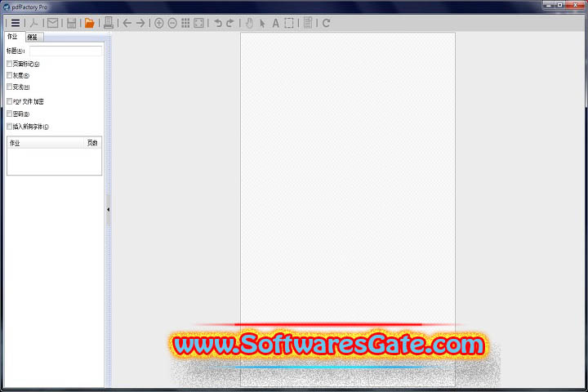The height and width of the screenshot is (392, 588).
Task: Save with the floppy disk icon
Action: (71, 23)
